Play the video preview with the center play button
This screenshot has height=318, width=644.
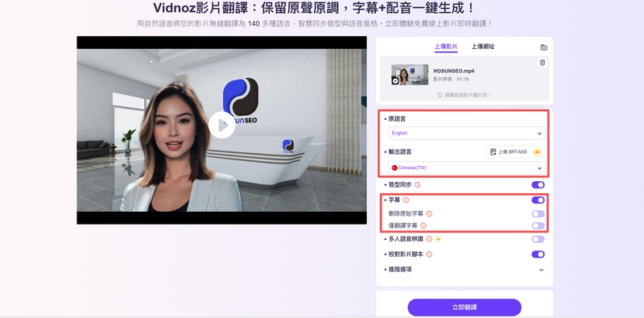pyautogui.click(x=222, y=126)
